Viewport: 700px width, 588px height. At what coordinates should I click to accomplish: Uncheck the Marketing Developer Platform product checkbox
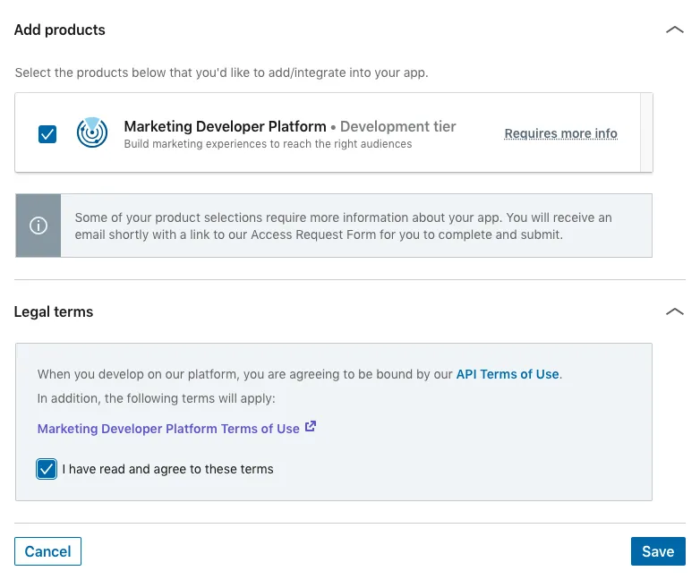tap(47, 134)
